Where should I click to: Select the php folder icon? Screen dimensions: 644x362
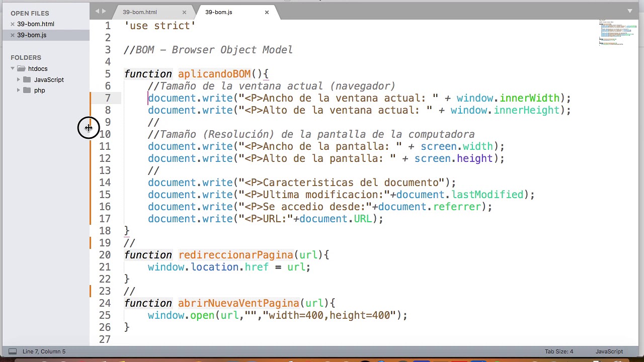[x=27, y=90]
